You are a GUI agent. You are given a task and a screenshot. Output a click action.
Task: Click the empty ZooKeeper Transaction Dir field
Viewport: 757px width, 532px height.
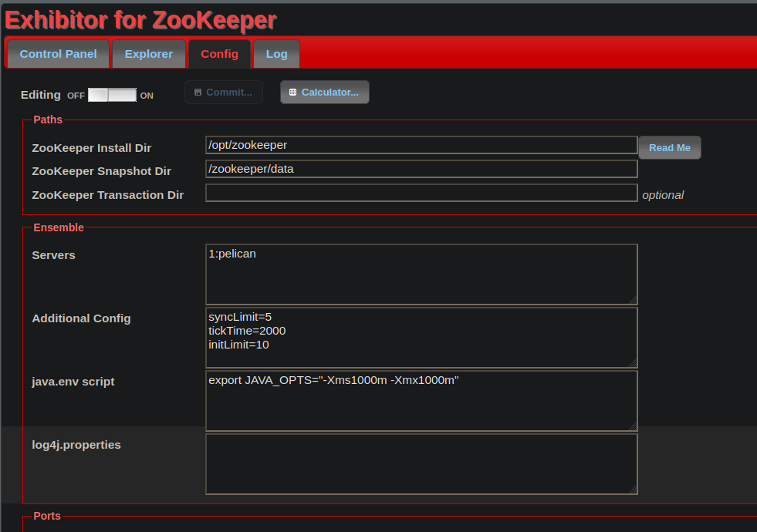[x=421, y=193]
